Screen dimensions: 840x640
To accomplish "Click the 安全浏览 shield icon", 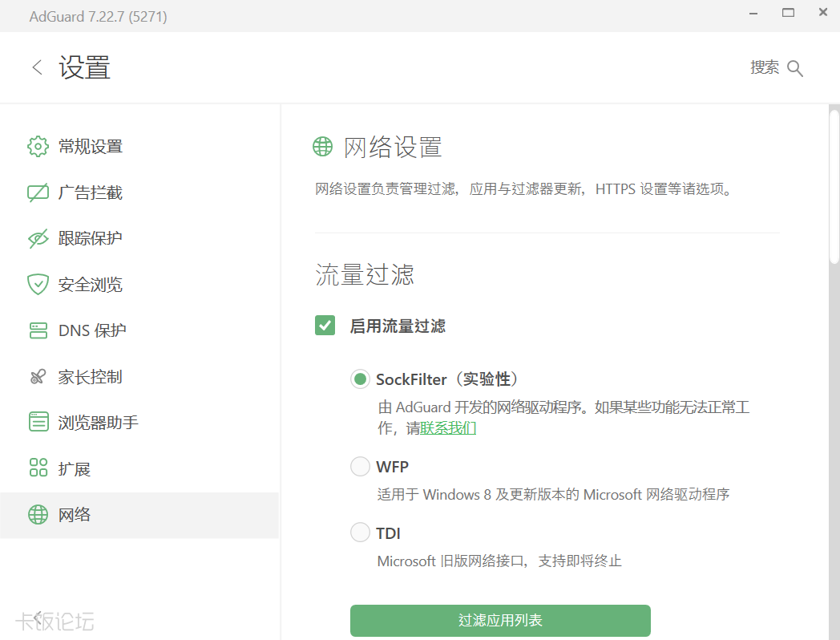I will (x=38, y=285).
